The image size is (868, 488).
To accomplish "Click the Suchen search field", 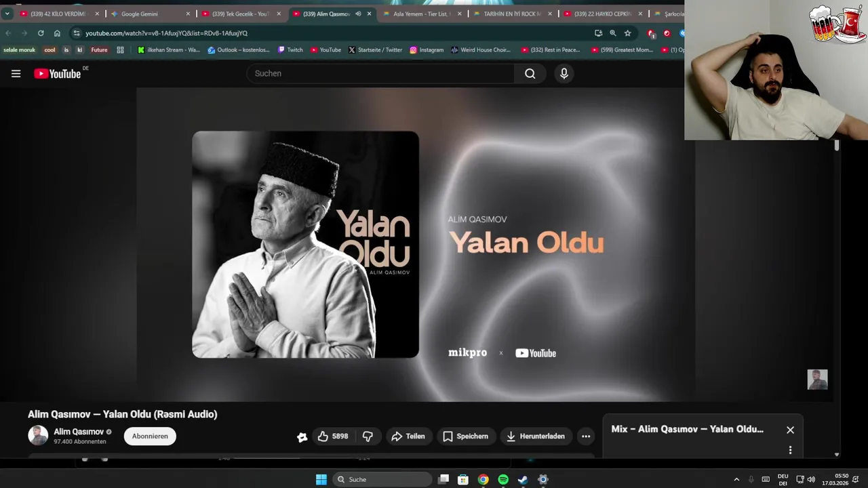I will [x=380, y=73].
